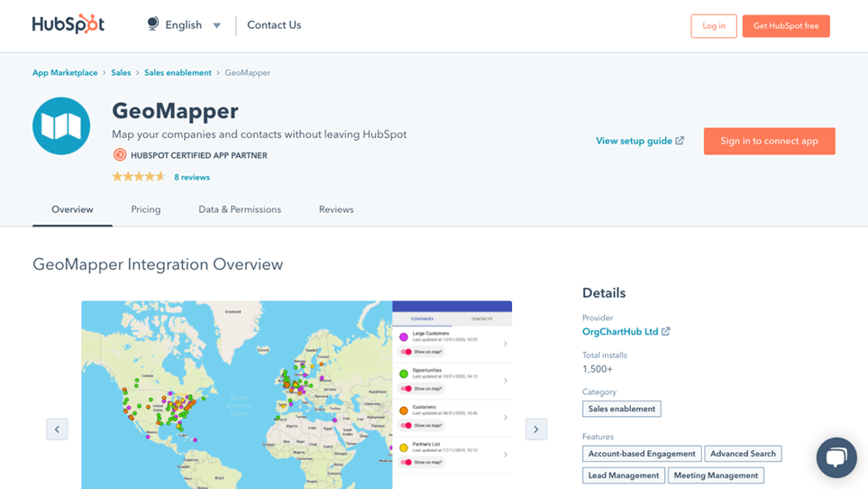Click the certified app partner badge icon
This screenshot has width=868, height=489.
coord(120,155)
